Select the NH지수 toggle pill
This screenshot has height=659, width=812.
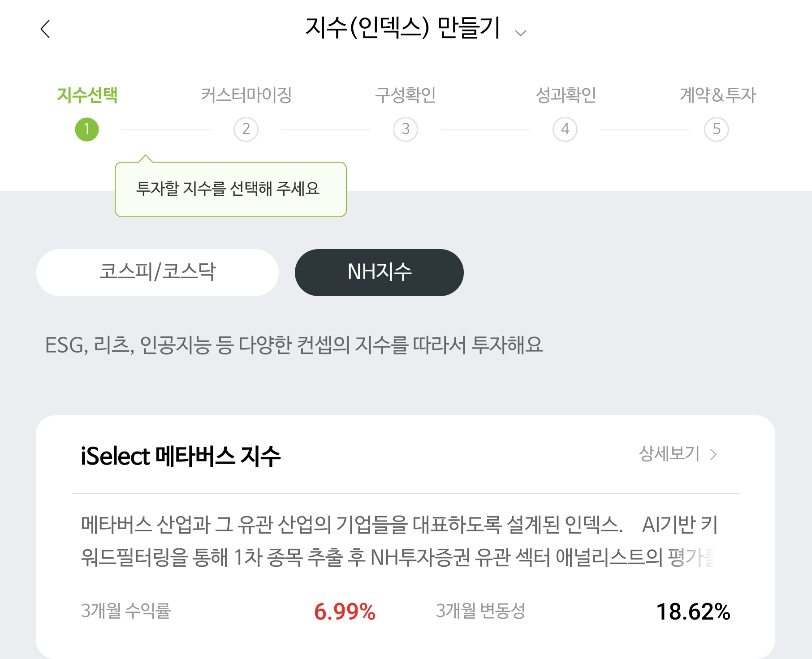click(379, 272)
